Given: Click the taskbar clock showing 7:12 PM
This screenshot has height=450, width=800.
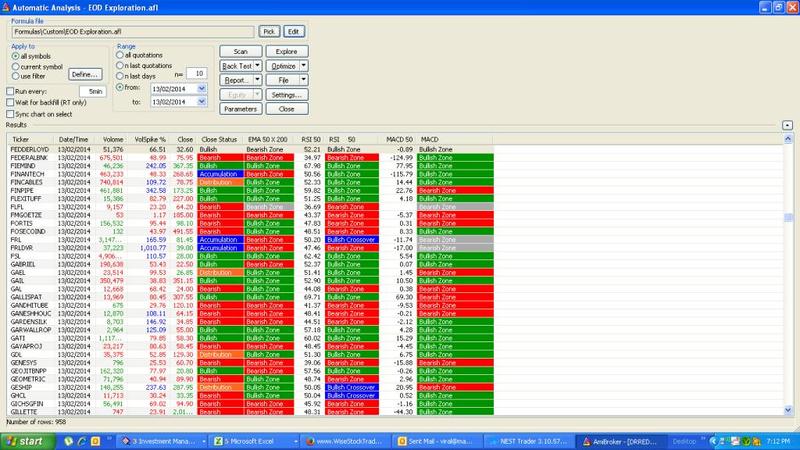Looking at the screenshot, I should tap(778, 441).
